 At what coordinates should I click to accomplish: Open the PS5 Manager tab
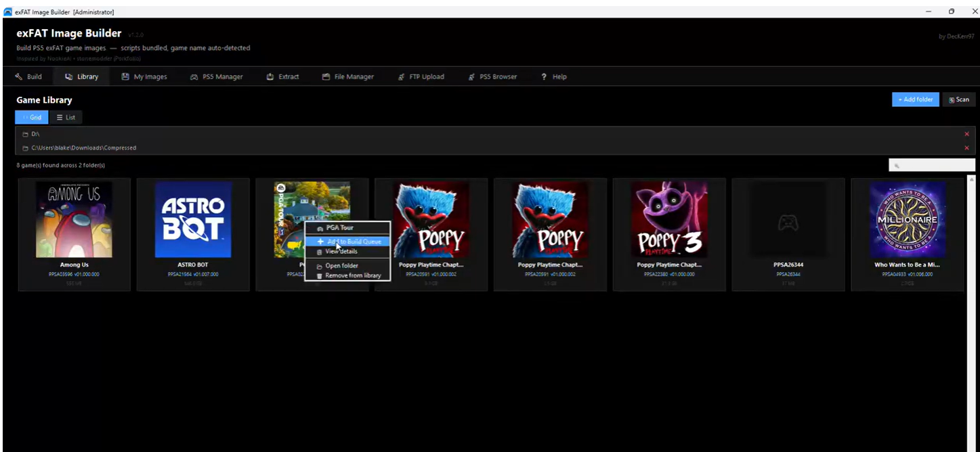(x=216, y=76)
